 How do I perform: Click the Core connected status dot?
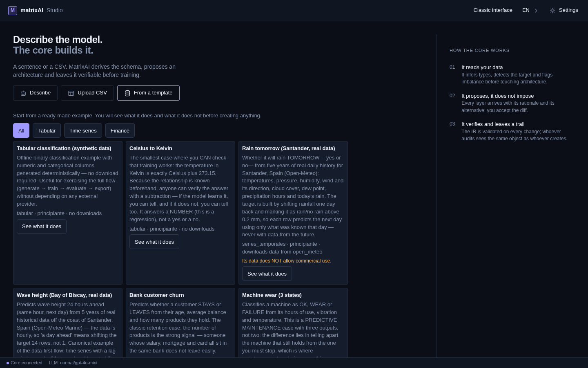point(8,363)
